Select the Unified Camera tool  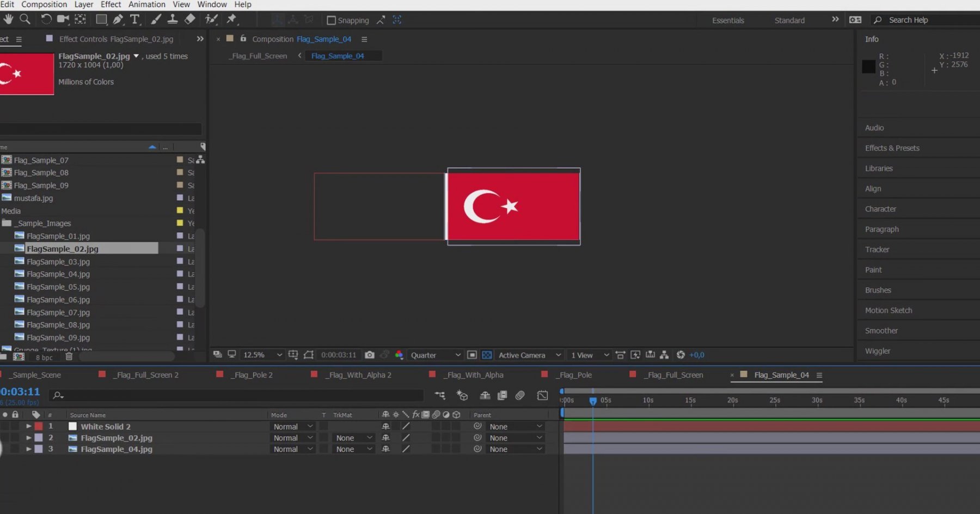pyautogui.click(x=63, y=19)
